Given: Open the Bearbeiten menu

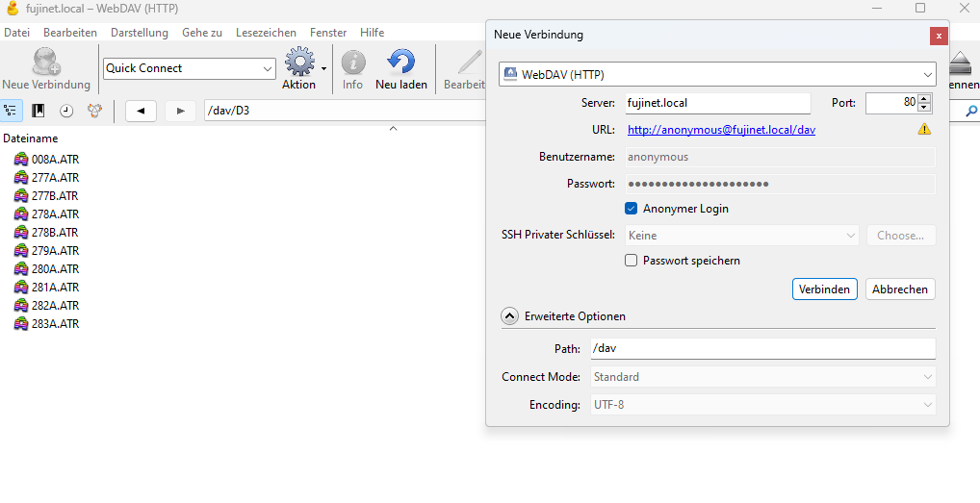Looking at the screenshot, I should point(70,33).
